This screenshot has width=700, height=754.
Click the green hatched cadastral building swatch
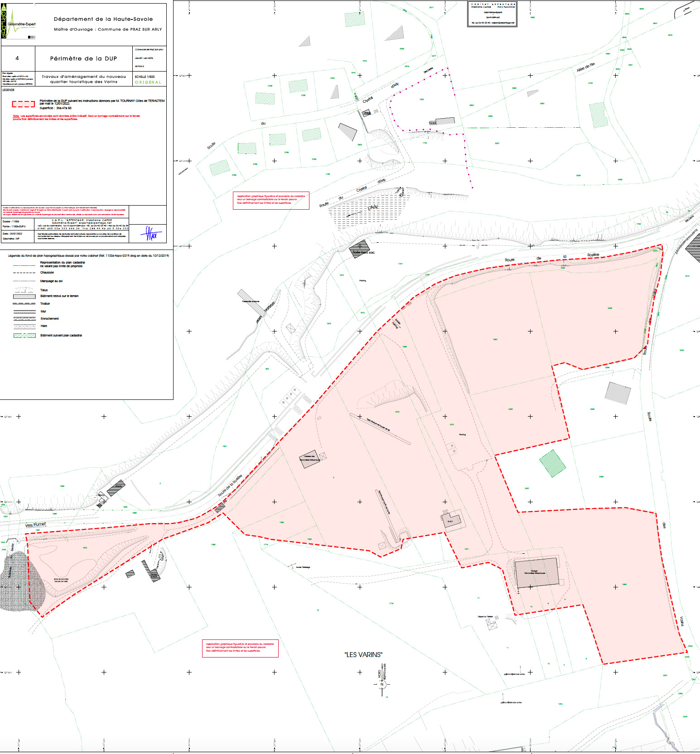click(x=24, y=336)
